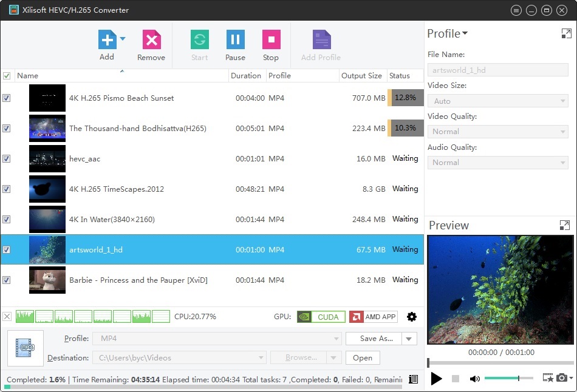Play the preview video

436,379
